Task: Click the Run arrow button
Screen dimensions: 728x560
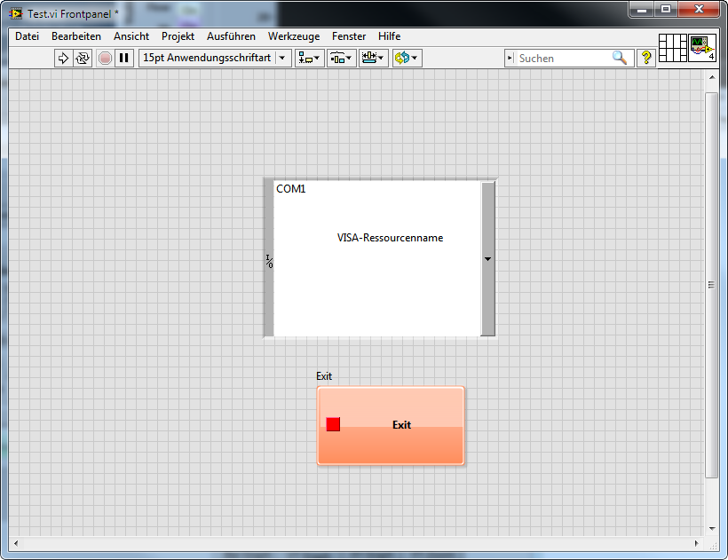Action: tap(64, 58)
